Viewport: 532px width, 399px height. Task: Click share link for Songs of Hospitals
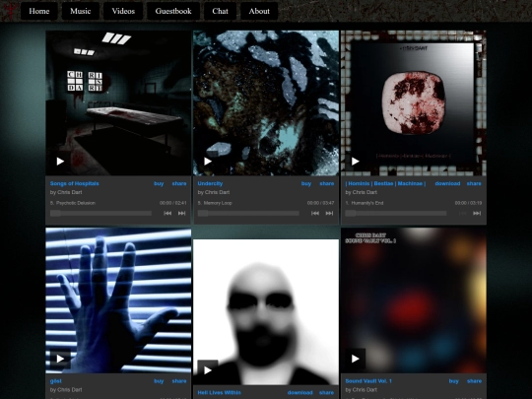click(179, 183)
